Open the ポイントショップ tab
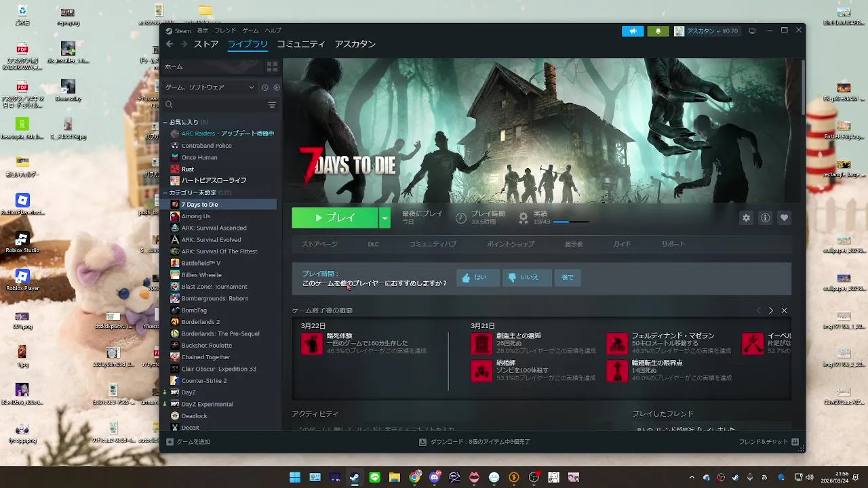The height and width of the screenshot is (488, 868). [x=511, y=244]
